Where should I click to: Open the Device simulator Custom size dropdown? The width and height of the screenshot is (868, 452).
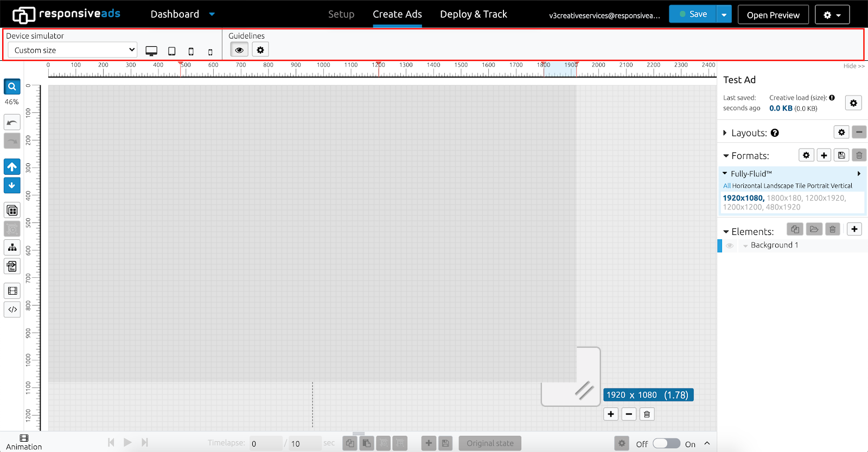[x=73, y=50]
